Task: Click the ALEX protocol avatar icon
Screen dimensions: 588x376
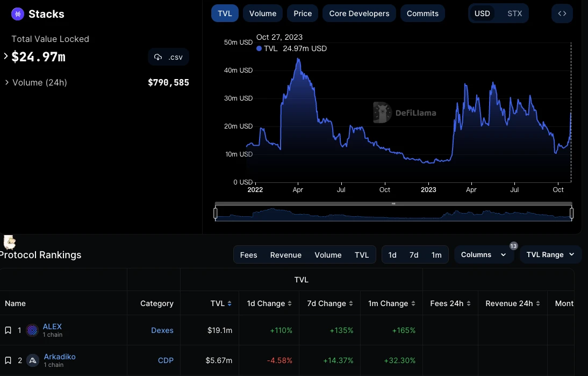Action: [x=32, y=330]
